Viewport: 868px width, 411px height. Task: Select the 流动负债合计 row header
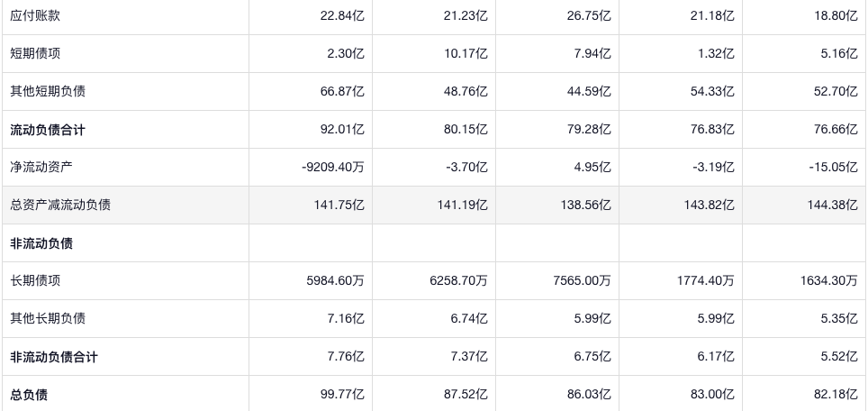(x=48, y=130)
